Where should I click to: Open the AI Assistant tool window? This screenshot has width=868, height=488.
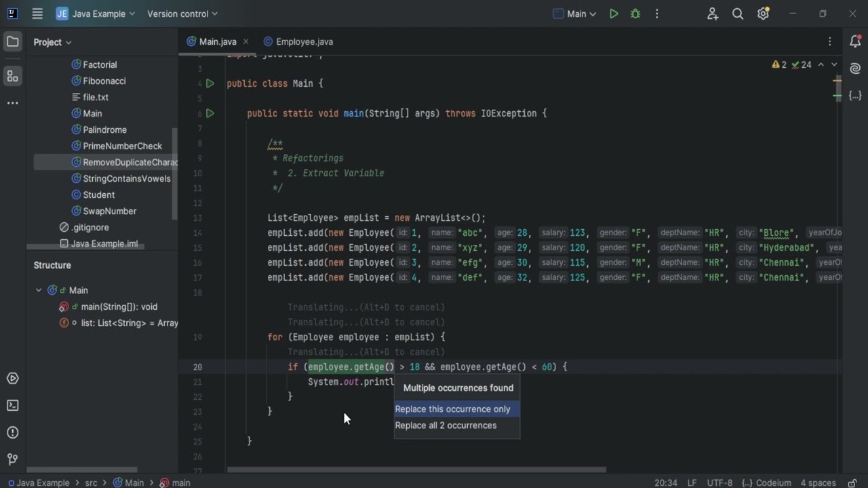pyautogui.click(x=855, y=68)
